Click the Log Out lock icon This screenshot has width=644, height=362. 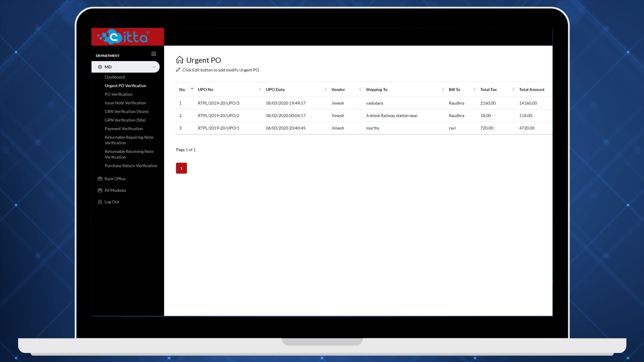[x=100, y=202]
